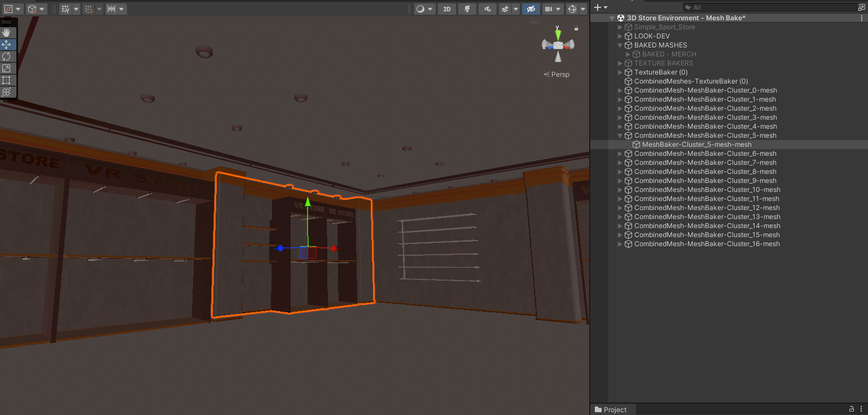
Task: Select the Scale tool
Action: click(x=7, y=68)
